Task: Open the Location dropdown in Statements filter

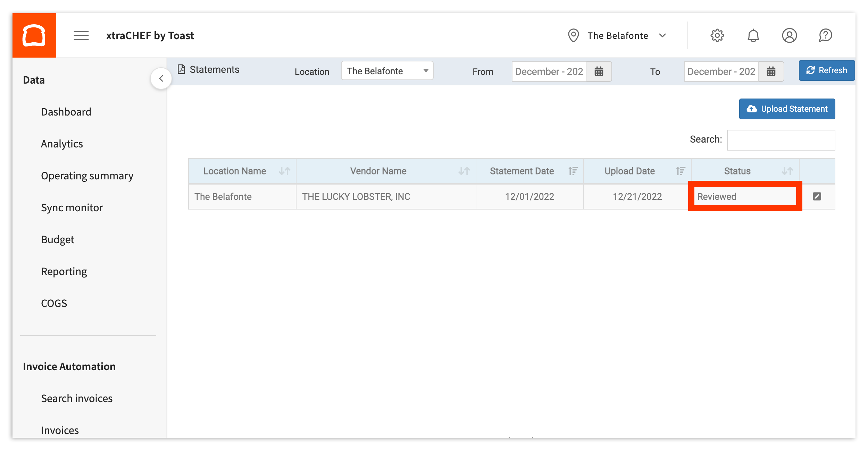Action: click(387, 71)
